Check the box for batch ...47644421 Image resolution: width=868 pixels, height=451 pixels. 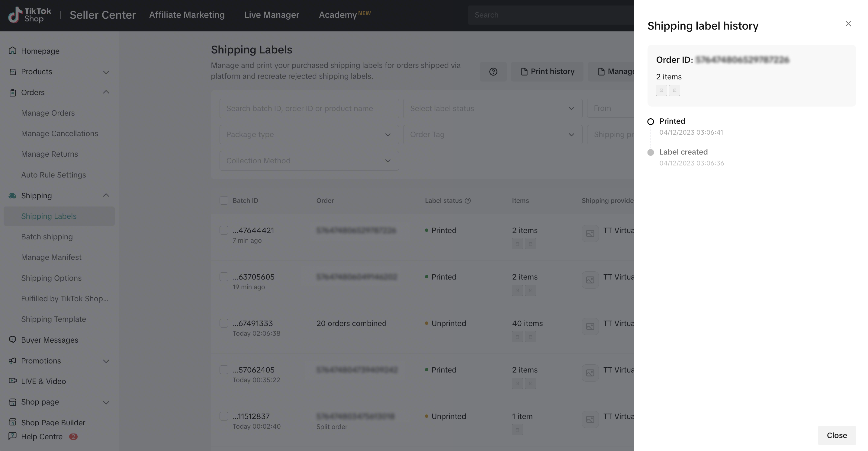point(224,230)
